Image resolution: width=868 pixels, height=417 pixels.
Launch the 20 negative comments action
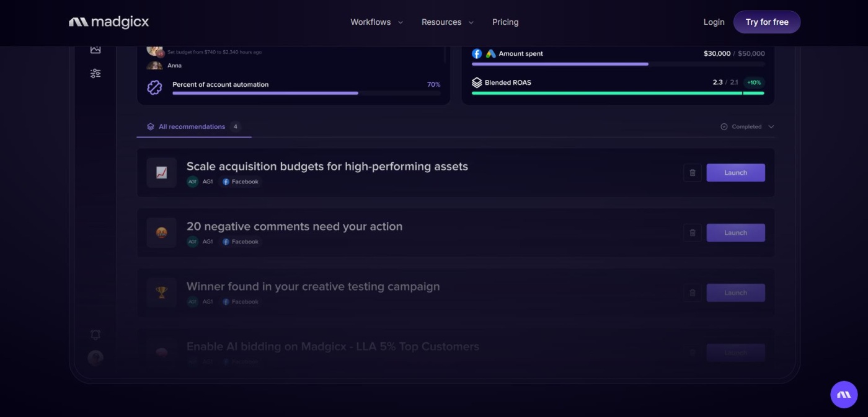click(736, 233)
